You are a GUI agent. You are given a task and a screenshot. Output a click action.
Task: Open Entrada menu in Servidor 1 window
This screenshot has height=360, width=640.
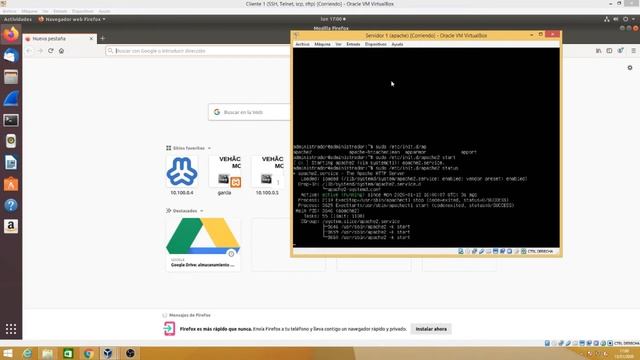pyautogui.click(x=353, y=44)
